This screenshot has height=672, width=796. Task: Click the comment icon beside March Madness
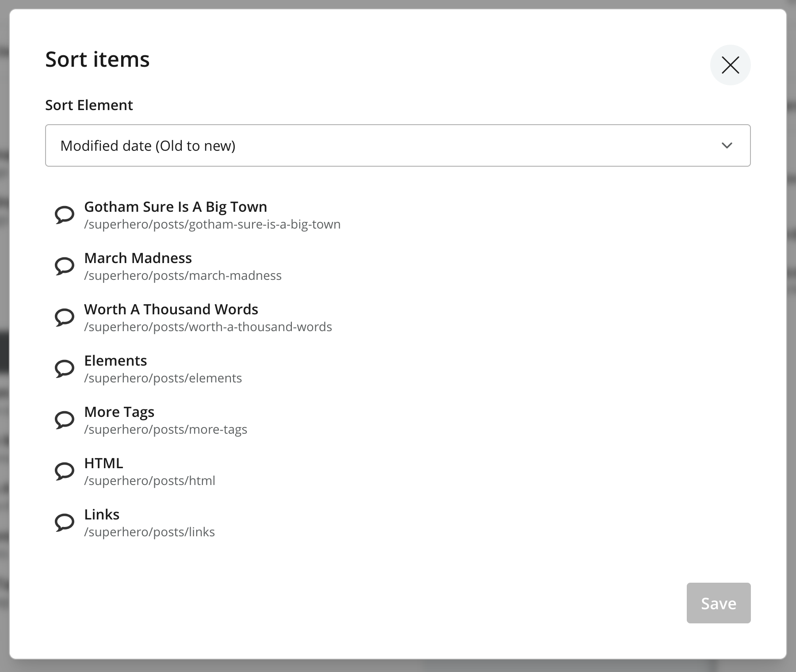(x=65, y=266)
